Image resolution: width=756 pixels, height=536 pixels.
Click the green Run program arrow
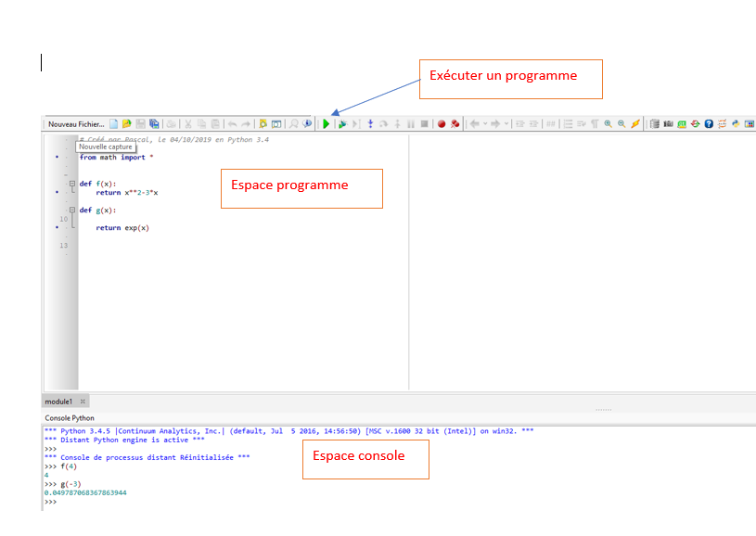[x=326, y=124]
